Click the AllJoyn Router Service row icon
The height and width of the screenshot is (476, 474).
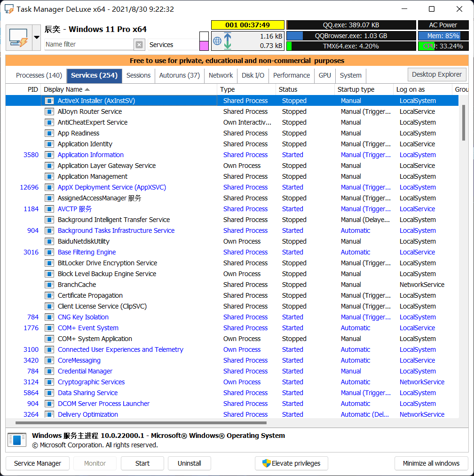tap(49, 111)
